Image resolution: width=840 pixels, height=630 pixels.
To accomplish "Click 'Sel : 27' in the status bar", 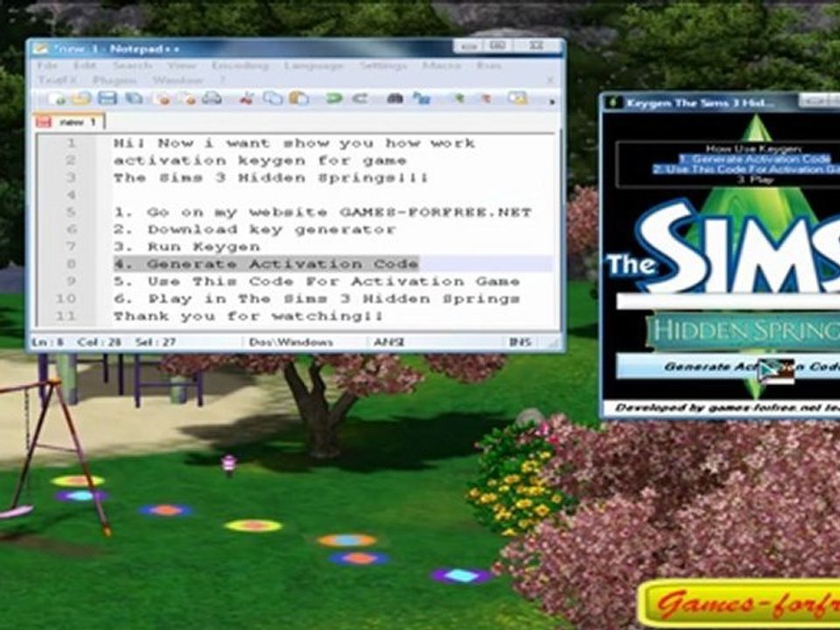I will (156, 342).
